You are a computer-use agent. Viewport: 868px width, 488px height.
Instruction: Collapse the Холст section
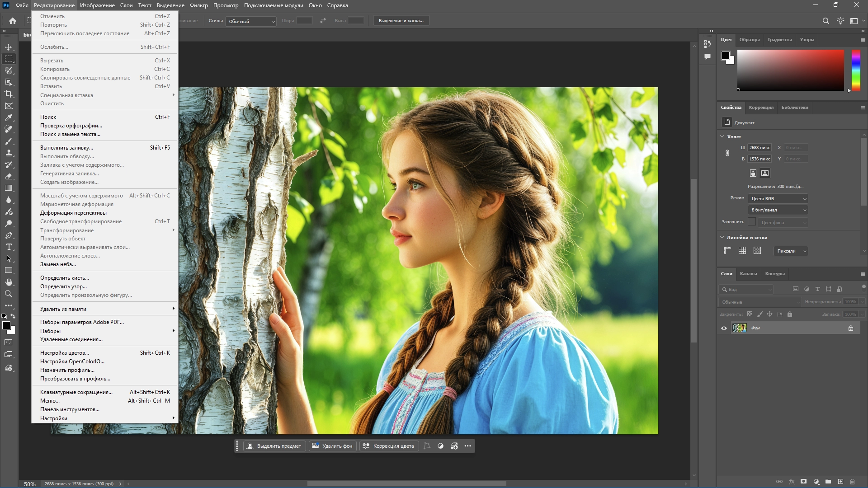pos(722,136)
